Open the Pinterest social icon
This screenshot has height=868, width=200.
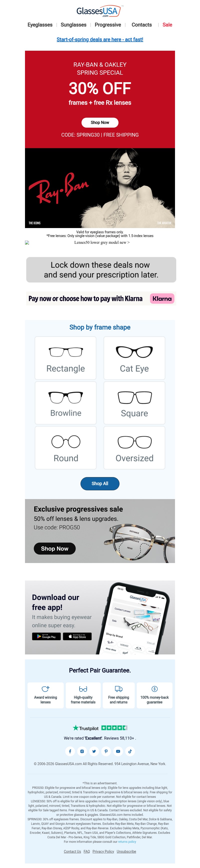coord(106,751)
